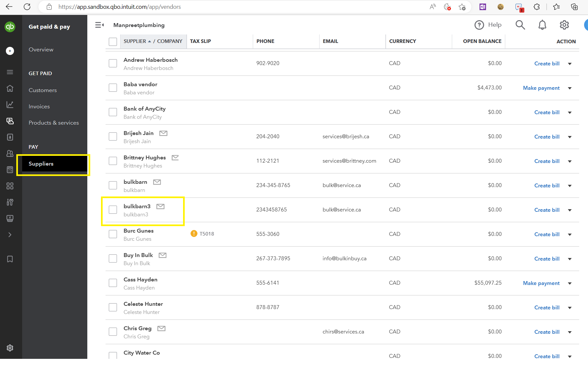Image resolution: width=588 pixels, height=366 pixels.
Task: Click Make payment for Cass Hayden
Action: point(541,283)
